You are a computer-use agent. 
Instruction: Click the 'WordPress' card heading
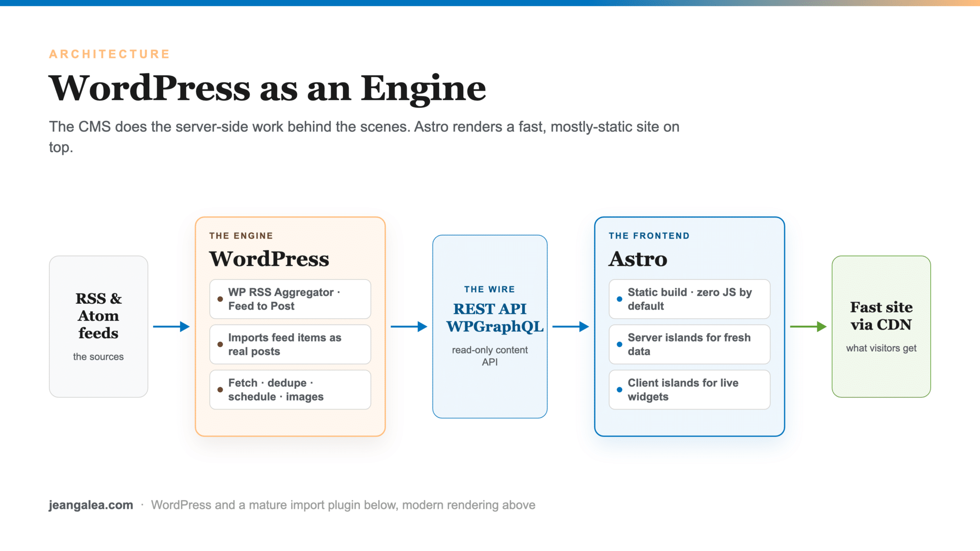(269, 259)
